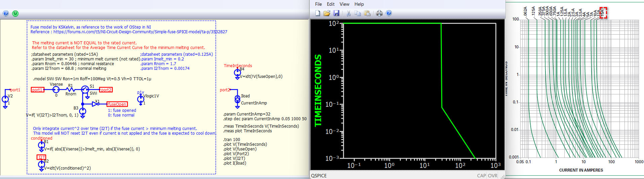Click the New document icon
Viewport: 644px width, 179px height.
tap(318, 13)
